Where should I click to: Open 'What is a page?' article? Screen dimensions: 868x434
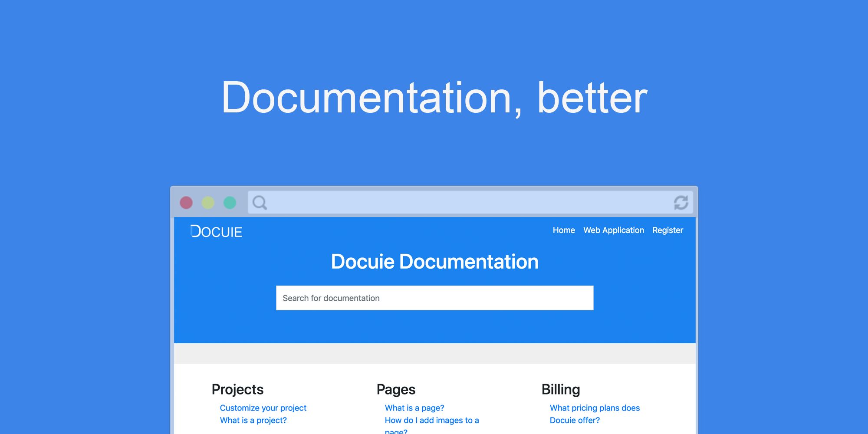[x=415, y=408]
